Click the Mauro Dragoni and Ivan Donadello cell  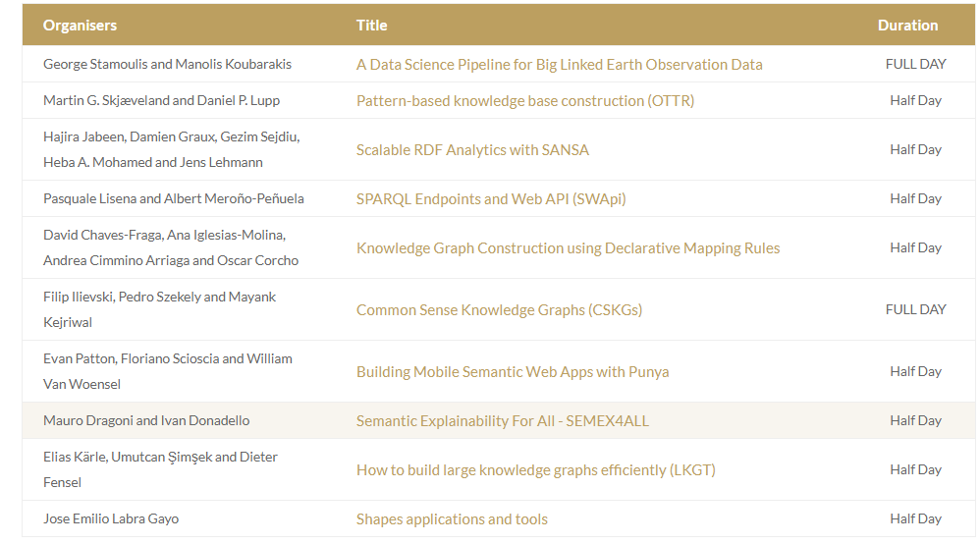[x=146, y=421]
